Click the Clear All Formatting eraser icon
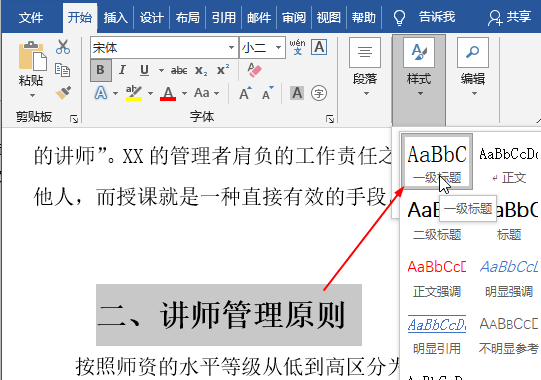The image size is (541, 380). click(255, 70)
